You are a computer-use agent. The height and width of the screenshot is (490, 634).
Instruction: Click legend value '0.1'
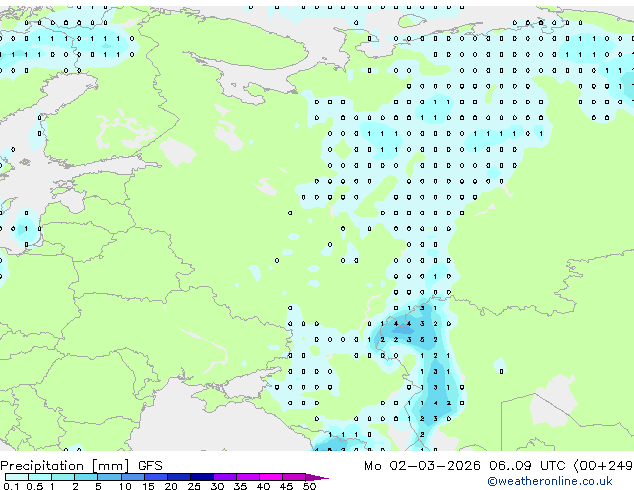(11, 486)
